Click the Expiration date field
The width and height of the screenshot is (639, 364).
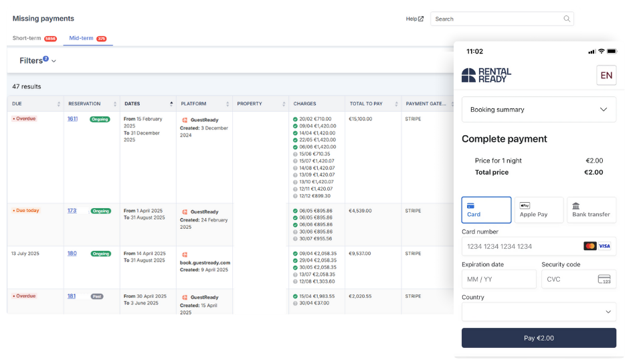498,279
